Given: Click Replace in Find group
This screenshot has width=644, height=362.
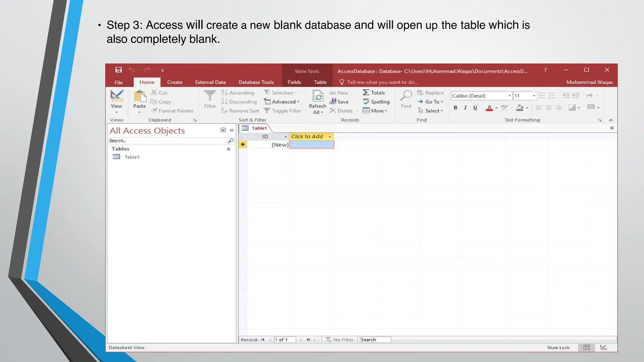Looking at the screenshot, I should click(x=430, y=93).
